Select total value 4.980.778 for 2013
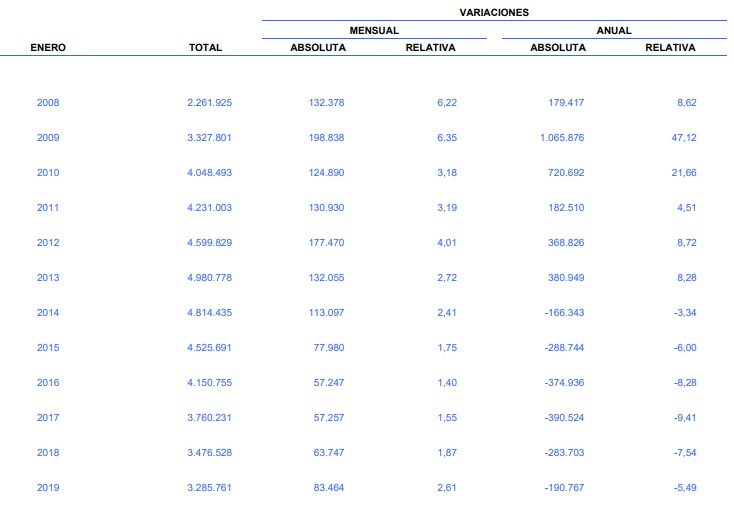The height and width of the screenshot is (508, 734). tap(209, 278)
